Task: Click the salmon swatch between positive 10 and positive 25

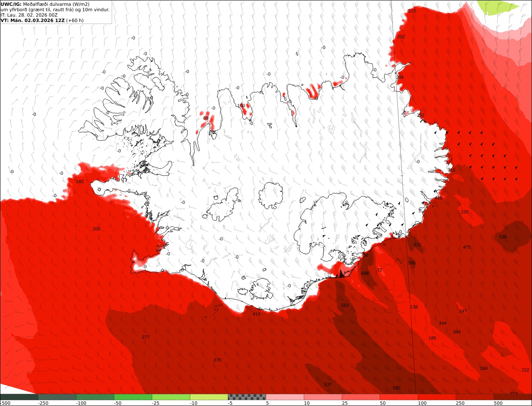Action: [323, 397]
